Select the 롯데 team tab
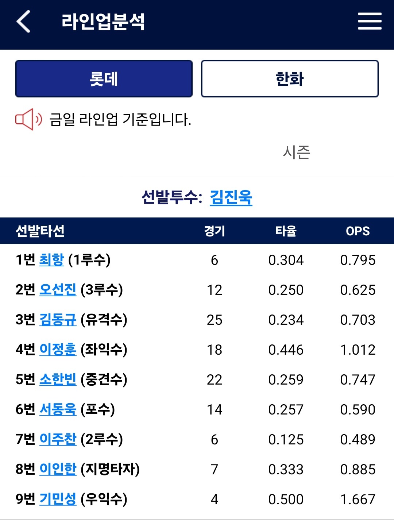 pyautogui.click(x=104, y=79)
